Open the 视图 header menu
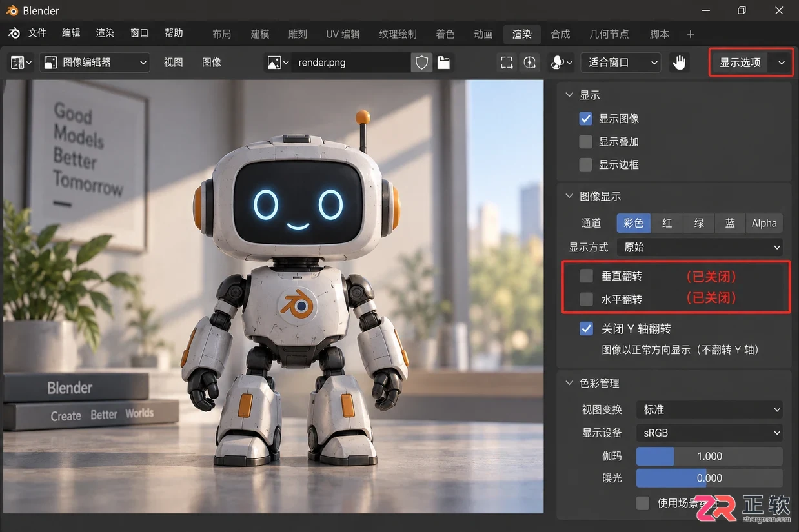 [x=174, y=63]
